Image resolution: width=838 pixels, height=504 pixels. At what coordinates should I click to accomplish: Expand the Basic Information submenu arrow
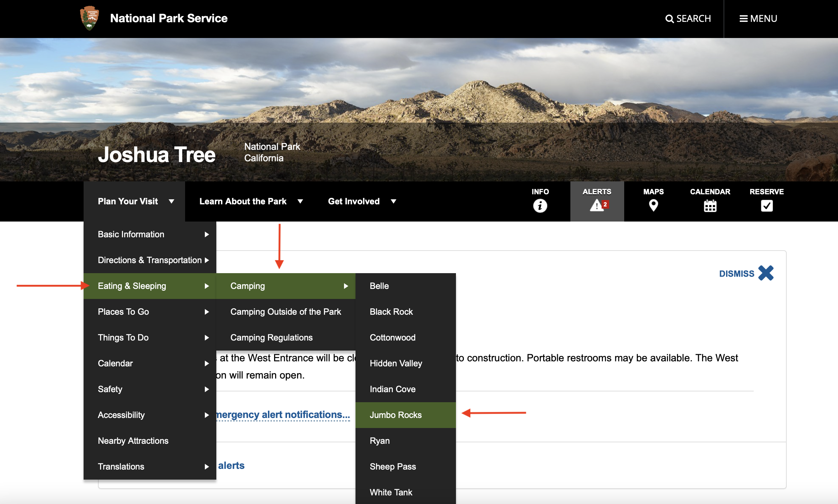click(x=207, y=234)
